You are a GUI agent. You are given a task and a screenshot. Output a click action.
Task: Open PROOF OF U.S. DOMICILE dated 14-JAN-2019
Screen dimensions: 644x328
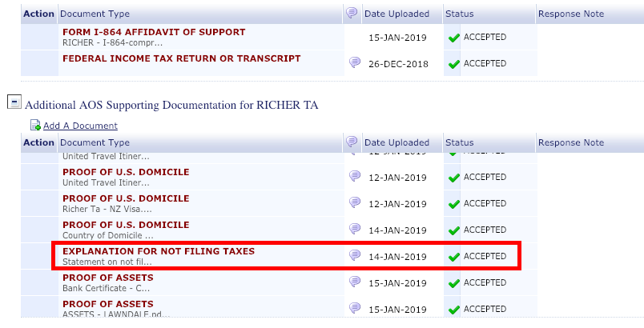(x=126, y=225)
